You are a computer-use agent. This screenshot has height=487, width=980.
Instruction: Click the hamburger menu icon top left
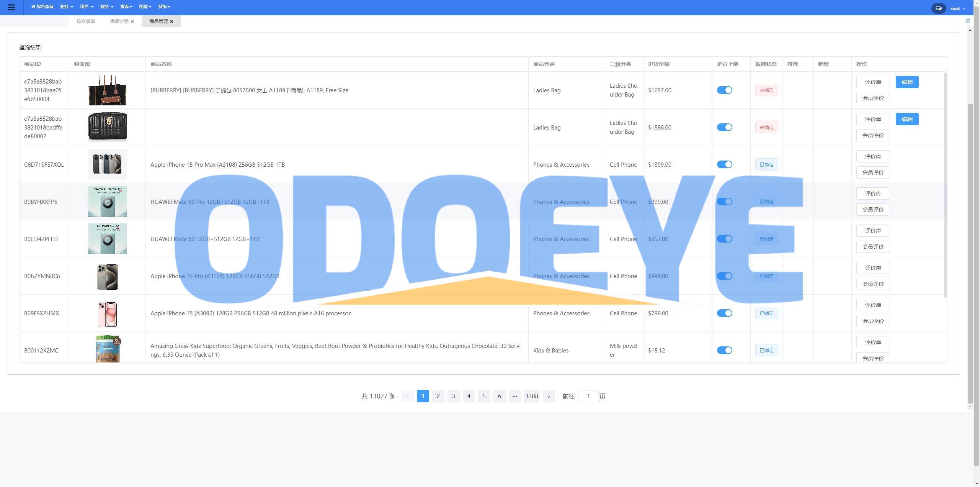11,8
